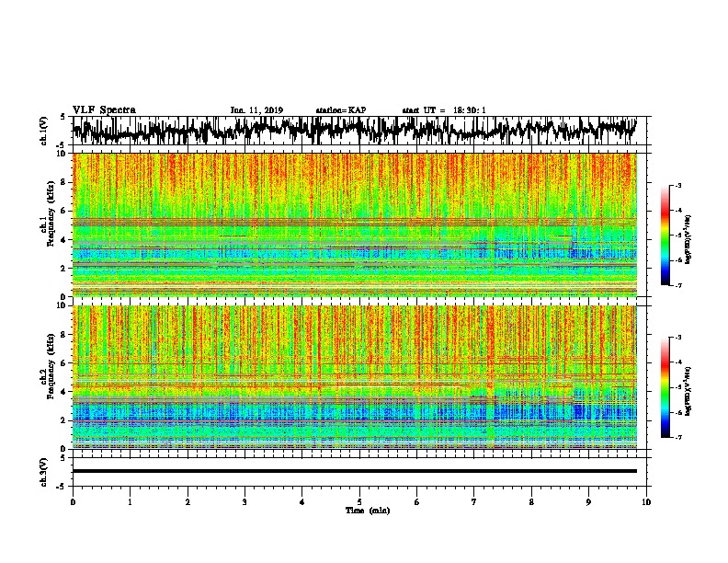Click time axis tick label '4'

click(302, 502)
